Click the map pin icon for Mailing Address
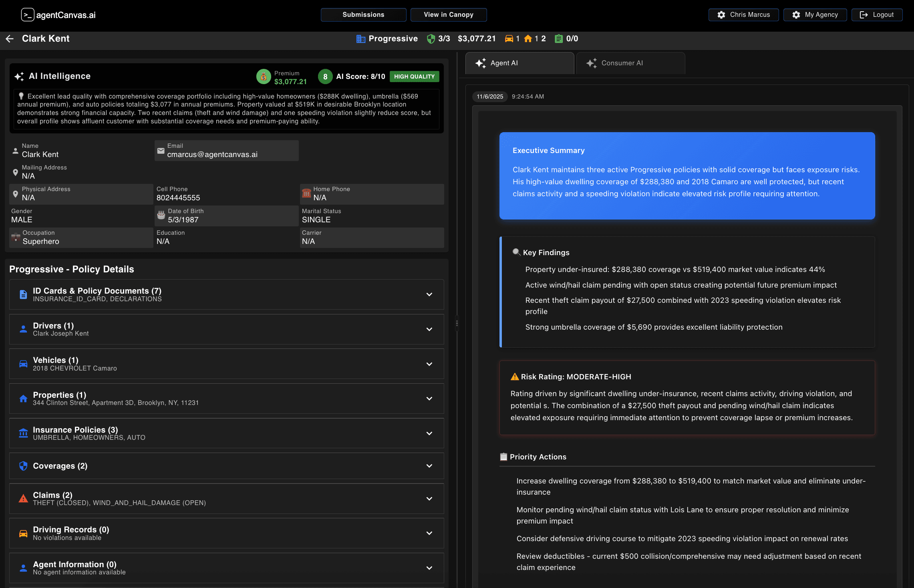Image resolution: width=914 pixels, height=588 pixels. click(x=15, y=172)
